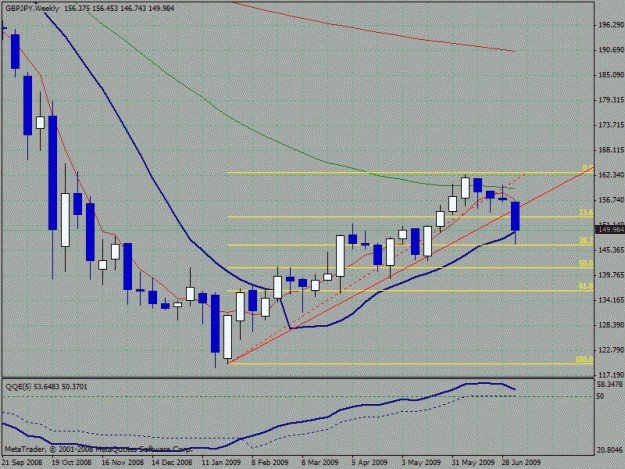Click the 5 Apr 2009 date label
Viewport: 625px width, 469px height.
tap(369, 463)
